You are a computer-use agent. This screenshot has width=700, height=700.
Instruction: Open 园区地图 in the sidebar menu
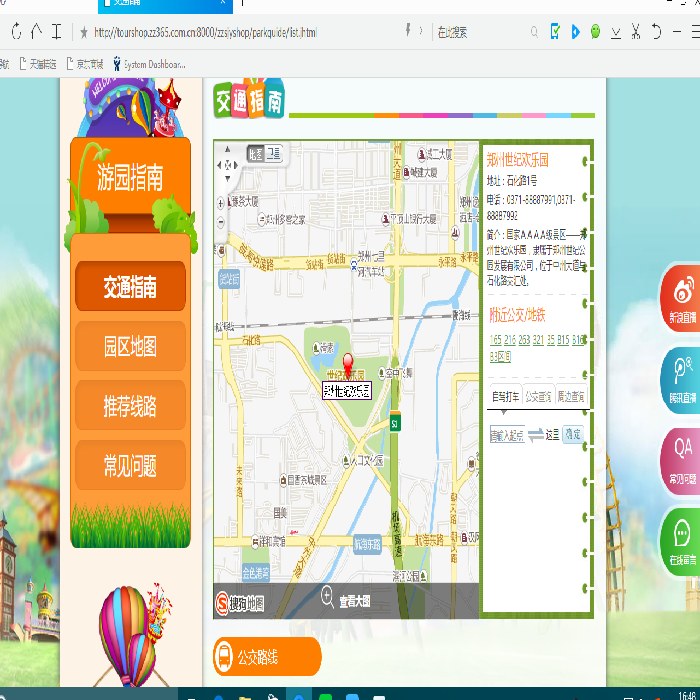tap(130, 347)
